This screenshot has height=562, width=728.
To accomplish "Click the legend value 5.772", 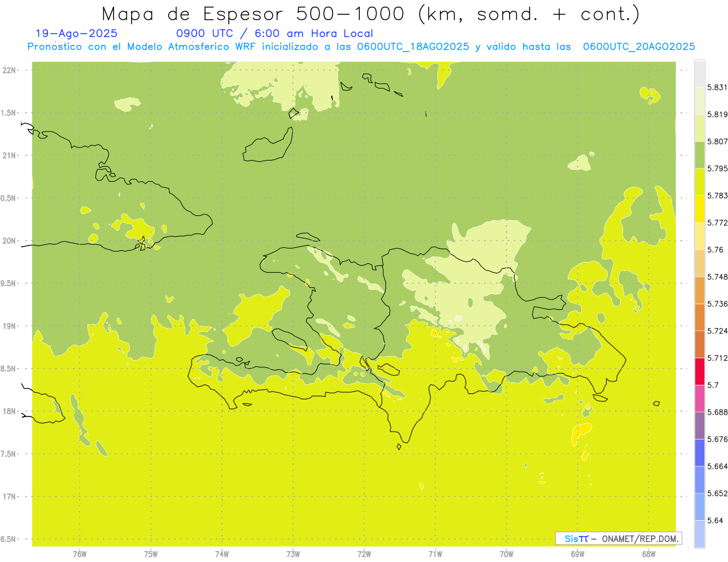I will pyautogui.click(x=717, y=222).
